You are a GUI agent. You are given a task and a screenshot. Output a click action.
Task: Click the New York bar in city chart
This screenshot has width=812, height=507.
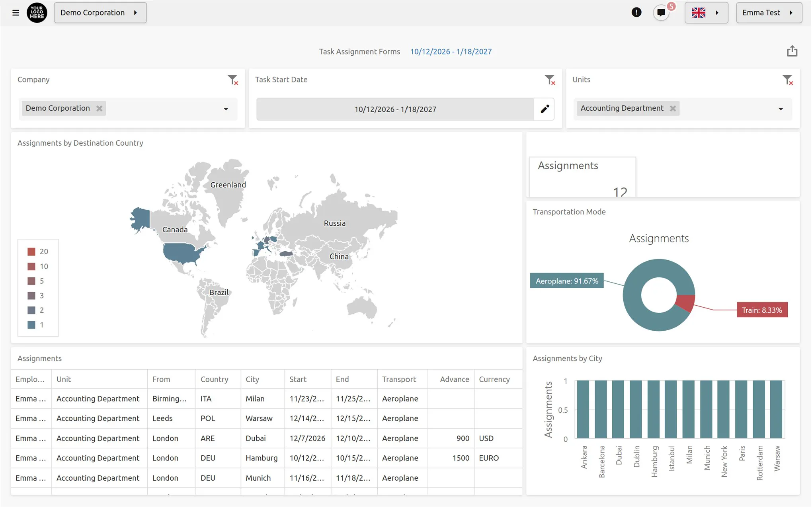tap(723, 409)
